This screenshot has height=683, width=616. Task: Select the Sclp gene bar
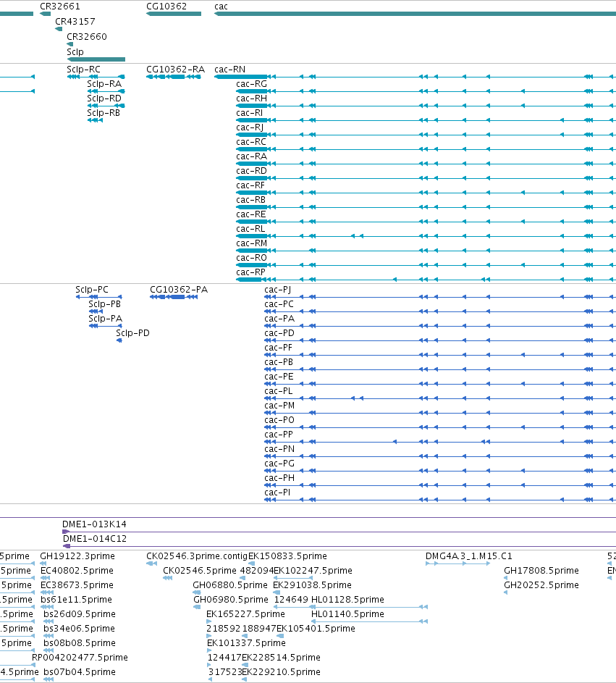tap(96, 59)
